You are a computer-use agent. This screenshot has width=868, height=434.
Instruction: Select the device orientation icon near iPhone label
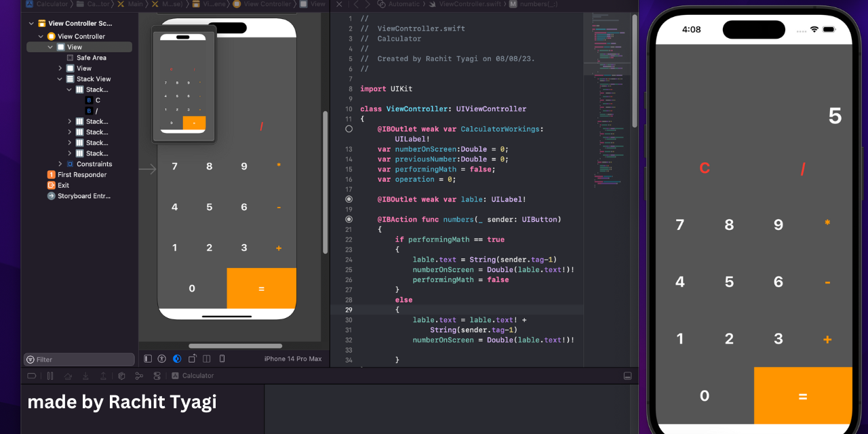193,358
